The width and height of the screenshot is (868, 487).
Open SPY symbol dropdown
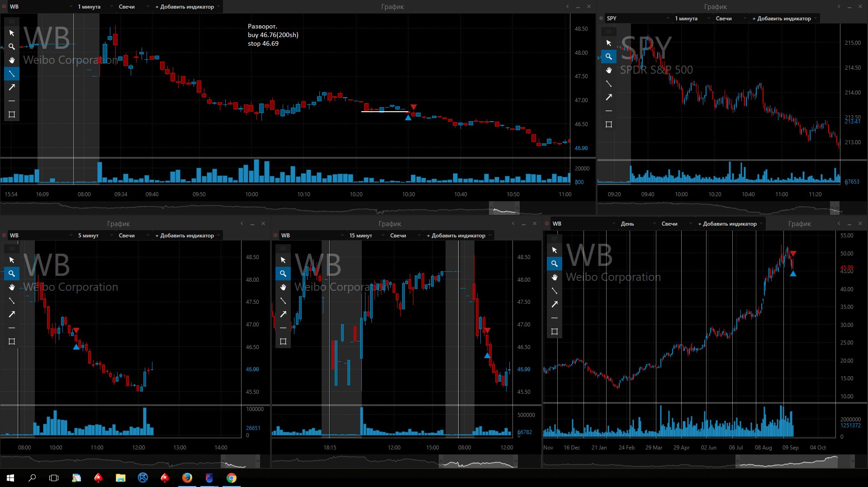pyautogui.click(x=638, y=19)
